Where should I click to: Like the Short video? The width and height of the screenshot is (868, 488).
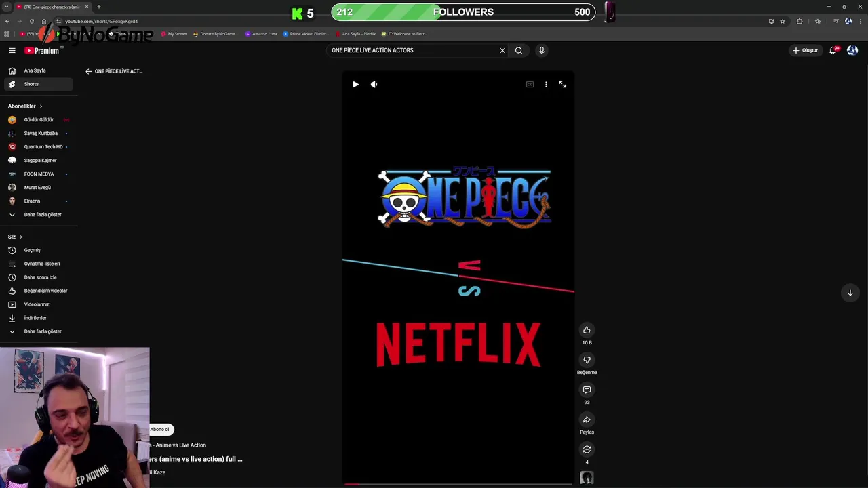pos(587,330)
